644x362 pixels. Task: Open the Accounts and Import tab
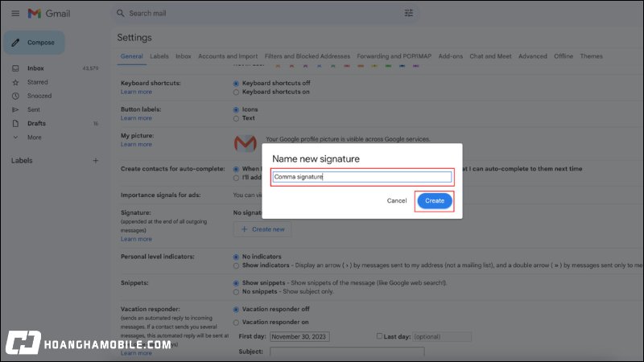228,56
